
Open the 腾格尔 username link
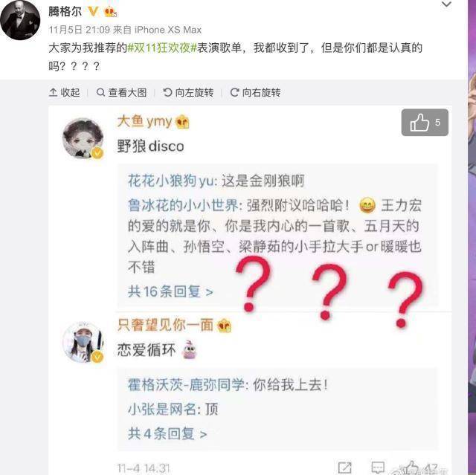tap(65, 12)
